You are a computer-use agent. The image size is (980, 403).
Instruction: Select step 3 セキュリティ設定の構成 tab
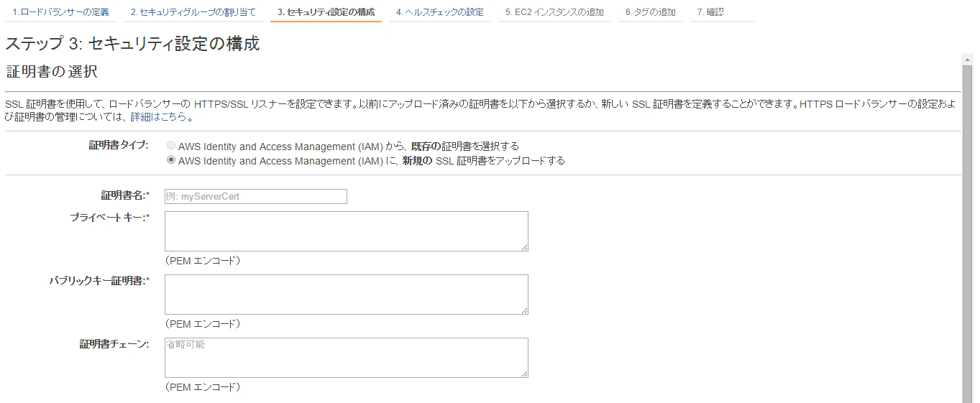326,12
